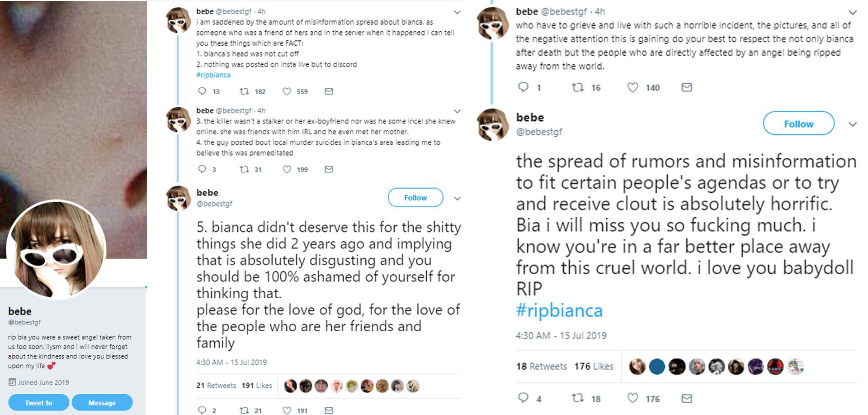Like the tweet with 140 likes
Image resolution: width=868 pixels, height=415 pixels.
click(632, 87)
